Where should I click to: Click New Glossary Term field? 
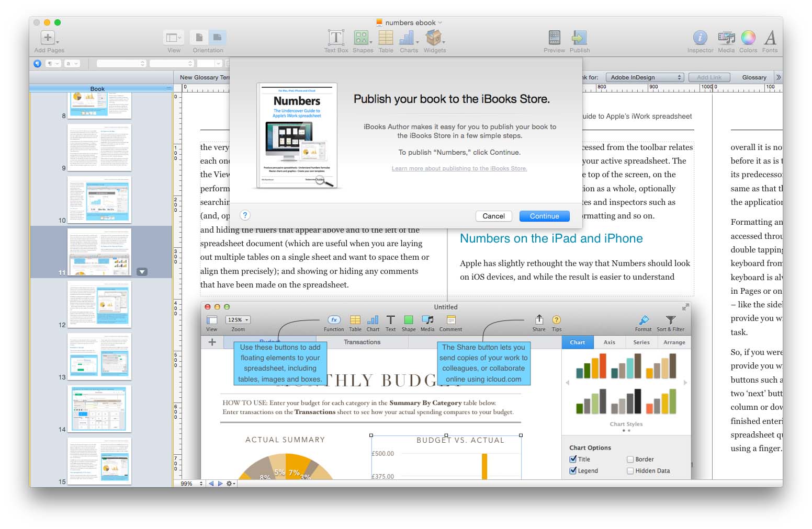204,77
